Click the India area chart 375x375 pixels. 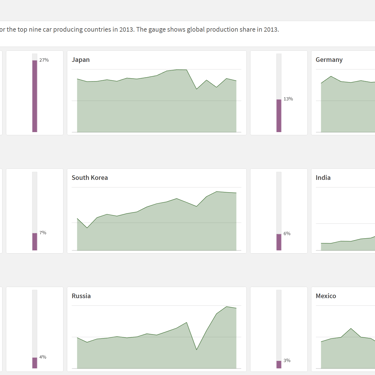point(348,243)
